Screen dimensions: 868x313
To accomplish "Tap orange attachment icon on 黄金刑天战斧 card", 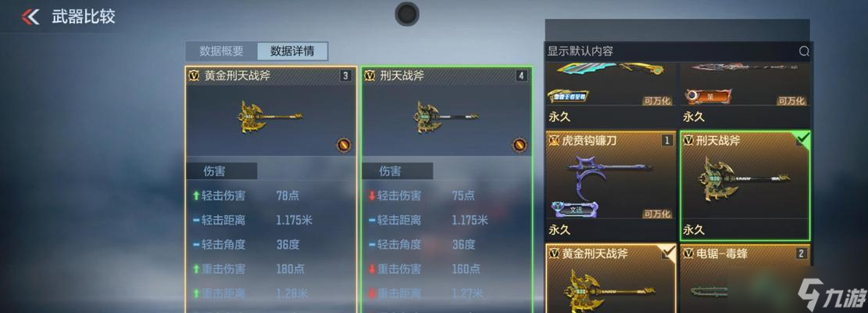I will pyautogui.click(x=345, y=145).
